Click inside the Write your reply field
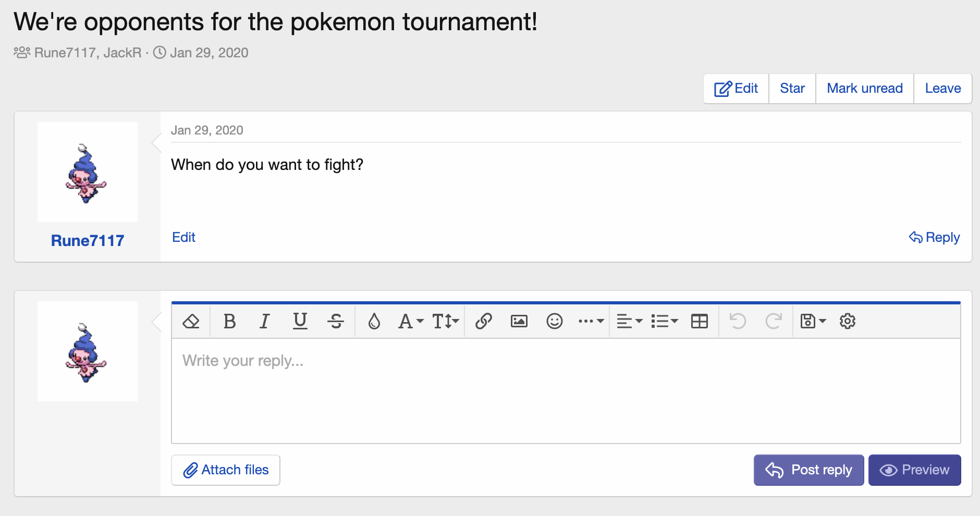The width and height of the screenshot is (980, 516). pyautogui.click(x=566, y=391)
